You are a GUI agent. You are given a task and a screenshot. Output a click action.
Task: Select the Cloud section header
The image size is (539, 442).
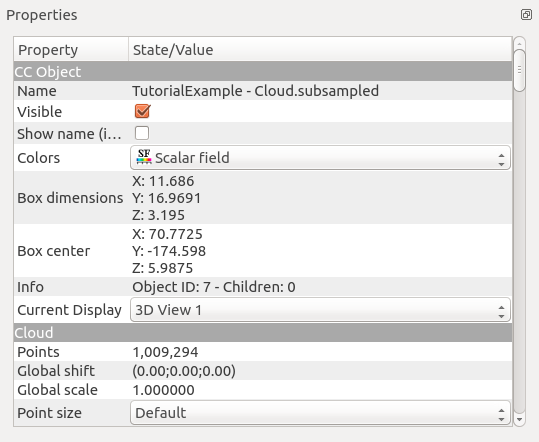(263, 332)
